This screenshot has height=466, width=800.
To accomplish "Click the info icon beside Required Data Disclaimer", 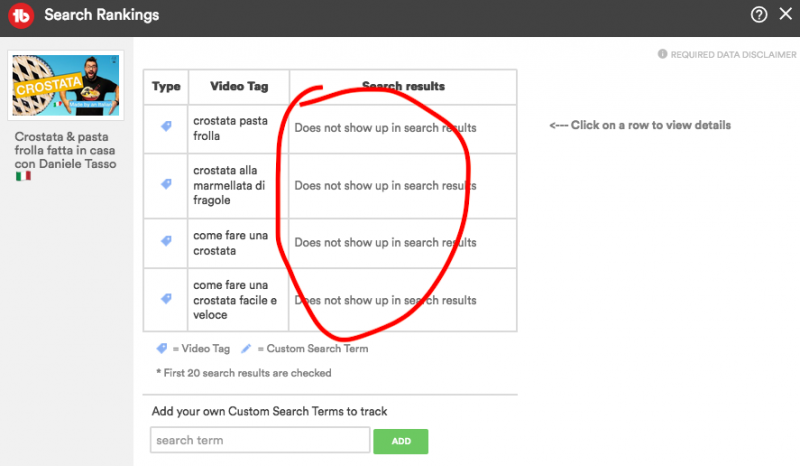I will (x=662, y=54).
